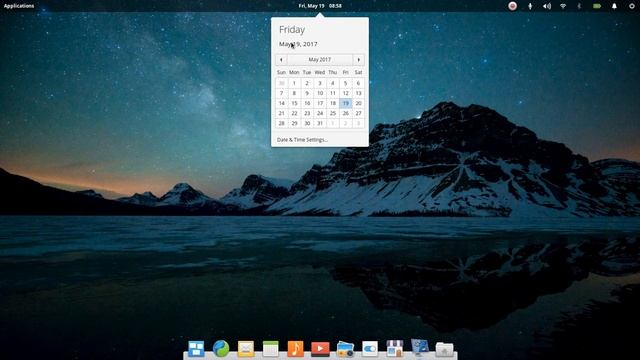This screenshot has width=640, height=360.
Task: Open System Settings switch icon in dock
Action: 370,349
